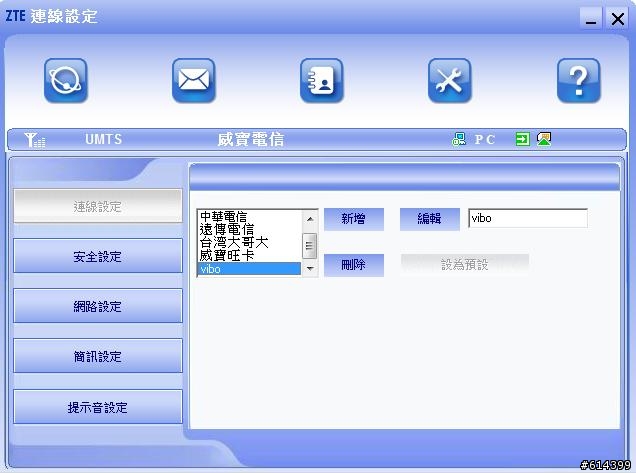Open the 網路設定 section
This screenshot has height=473, width=636.
[x=98, y=306]
